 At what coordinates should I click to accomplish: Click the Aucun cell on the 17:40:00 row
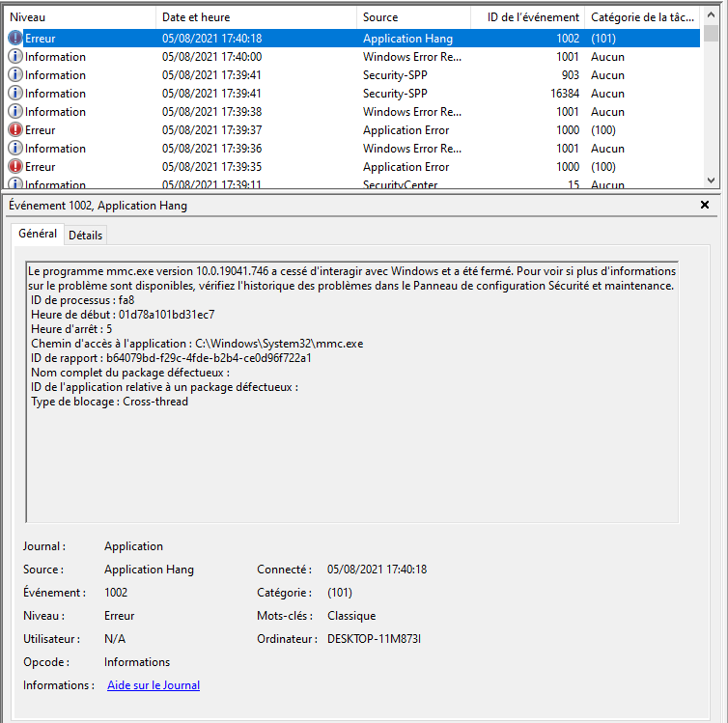coord(607,57)
